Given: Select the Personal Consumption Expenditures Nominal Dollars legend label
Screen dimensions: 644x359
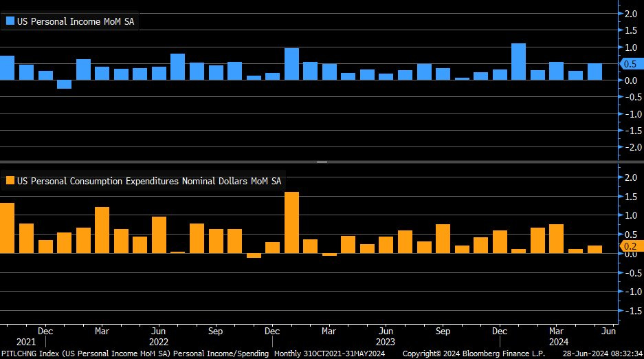Looking at the screenshot, I should [x=149, y=181].
